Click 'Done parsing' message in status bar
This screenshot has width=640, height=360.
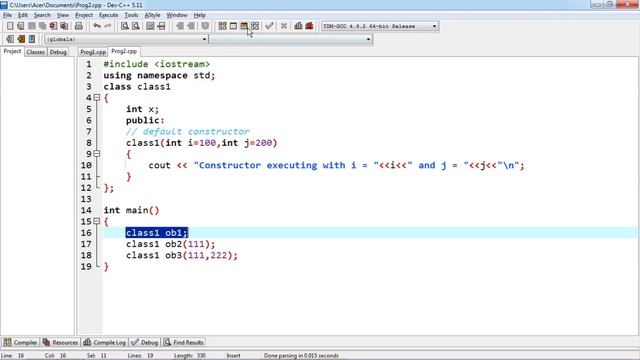click(x=301, y=356)
